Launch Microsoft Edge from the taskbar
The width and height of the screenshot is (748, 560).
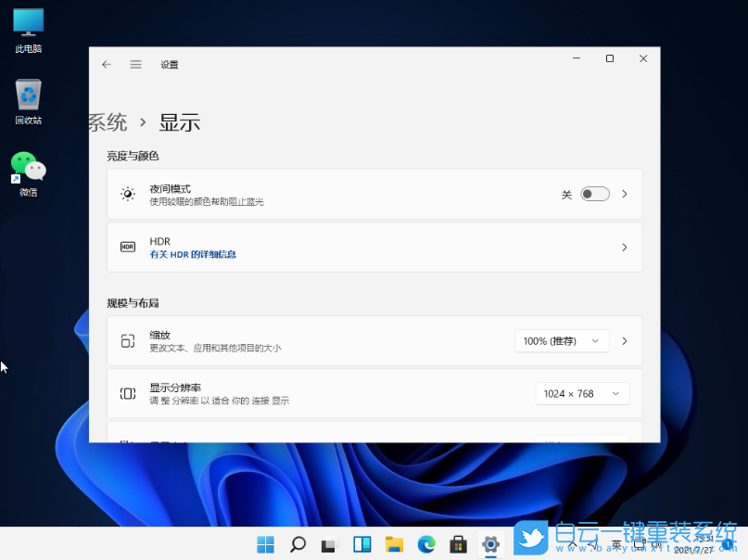pos(426,544)
